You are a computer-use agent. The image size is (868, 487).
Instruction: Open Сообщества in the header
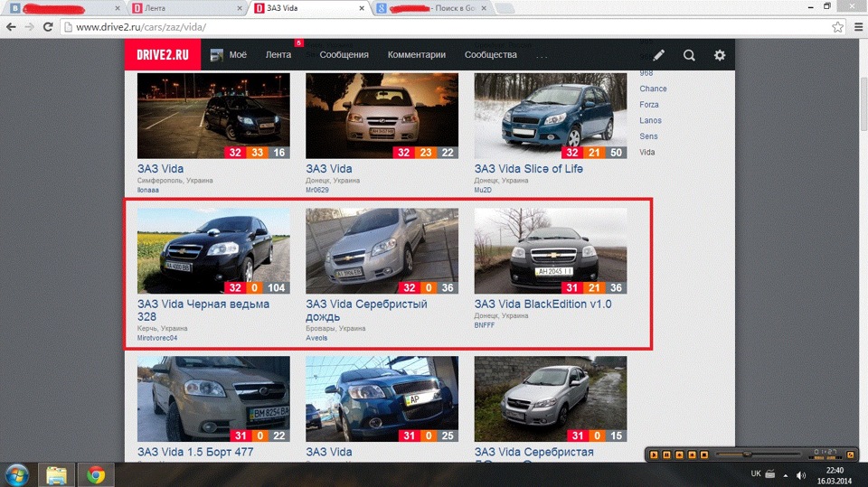pyautogui.click(x=490, y=55)
